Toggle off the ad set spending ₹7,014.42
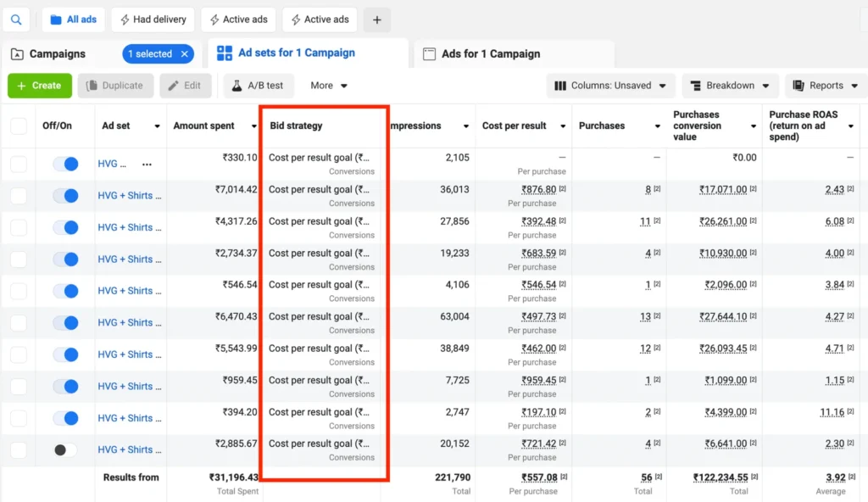 65,196
